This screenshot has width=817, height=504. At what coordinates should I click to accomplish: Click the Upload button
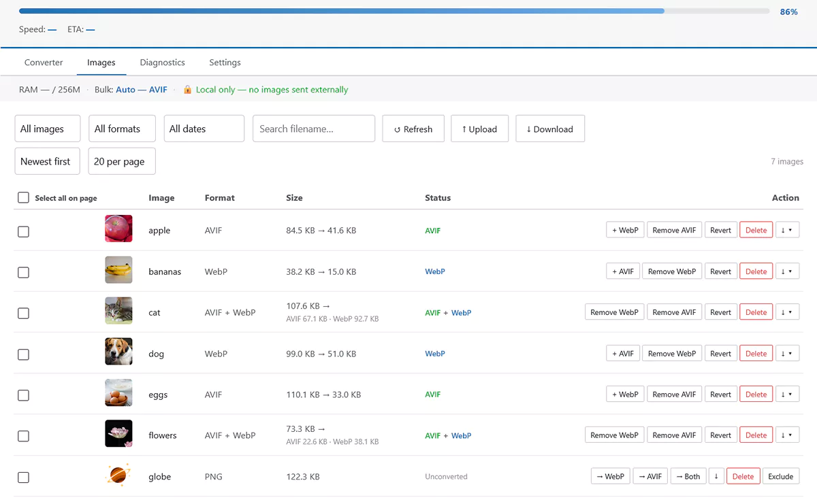(x=480, y=129)
